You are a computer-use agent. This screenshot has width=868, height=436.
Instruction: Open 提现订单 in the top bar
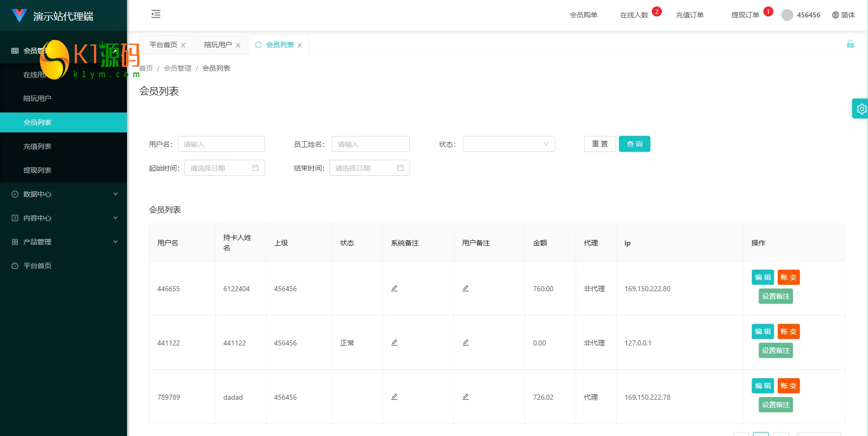745,15
